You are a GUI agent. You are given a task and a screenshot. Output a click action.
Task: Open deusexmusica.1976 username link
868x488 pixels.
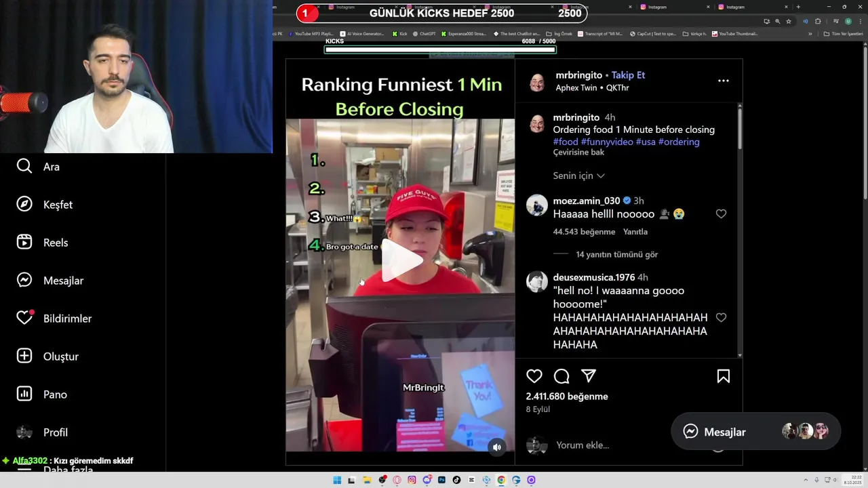tap(594, 277)
